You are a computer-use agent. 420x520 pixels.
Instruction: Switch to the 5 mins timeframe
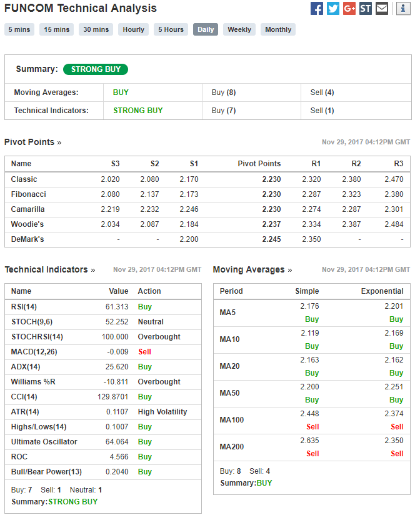pyautogui.click(x=19, y=29)
